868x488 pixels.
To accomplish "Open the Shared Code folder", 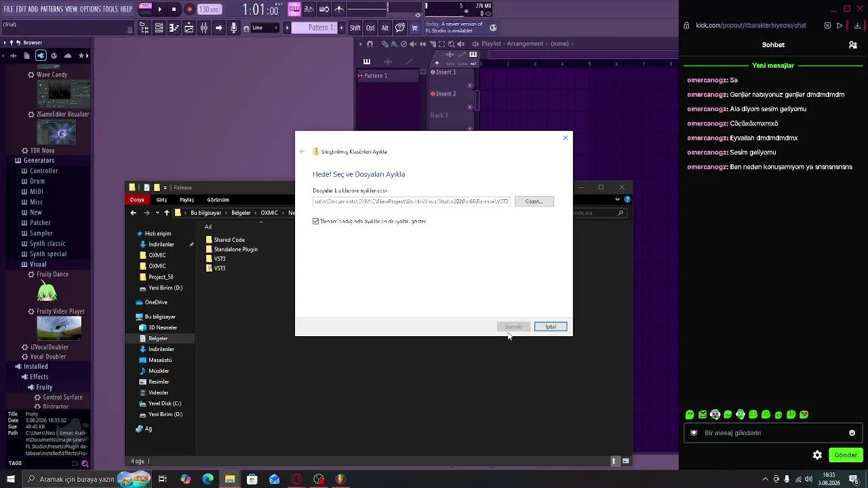I will [225, 240].
